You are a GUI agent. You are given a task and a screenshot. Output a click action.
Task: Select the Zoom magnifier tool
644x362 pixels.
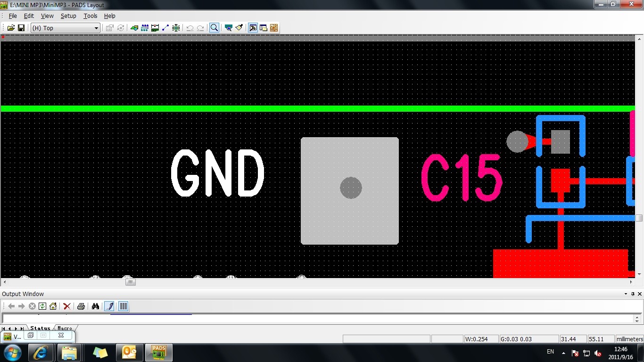tap(214, 28)
